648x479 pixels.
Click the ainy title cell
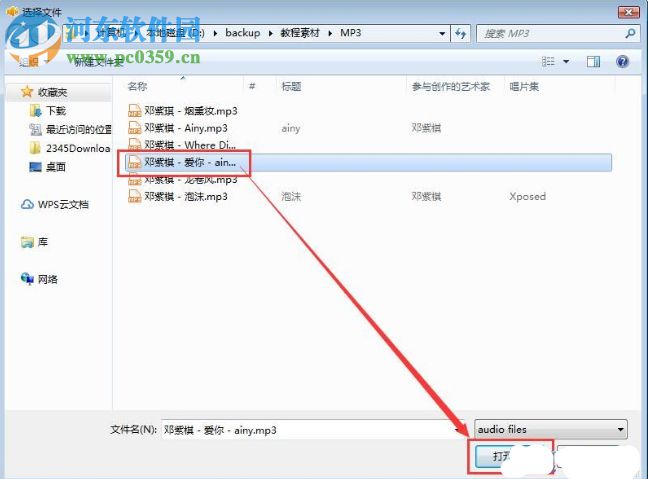(291, 129)
